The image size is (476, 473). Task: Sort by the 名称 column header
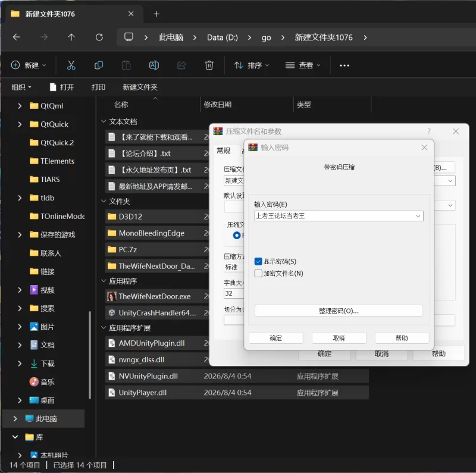point(121,105)
